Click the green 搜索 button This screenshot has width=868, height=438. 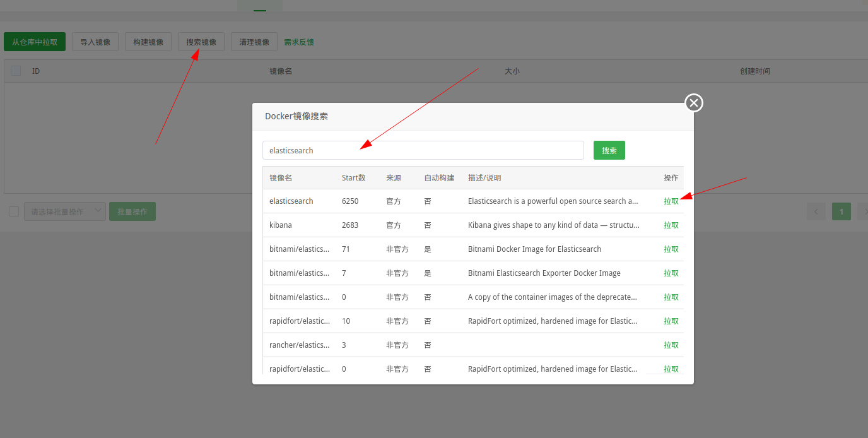(609, 150)
